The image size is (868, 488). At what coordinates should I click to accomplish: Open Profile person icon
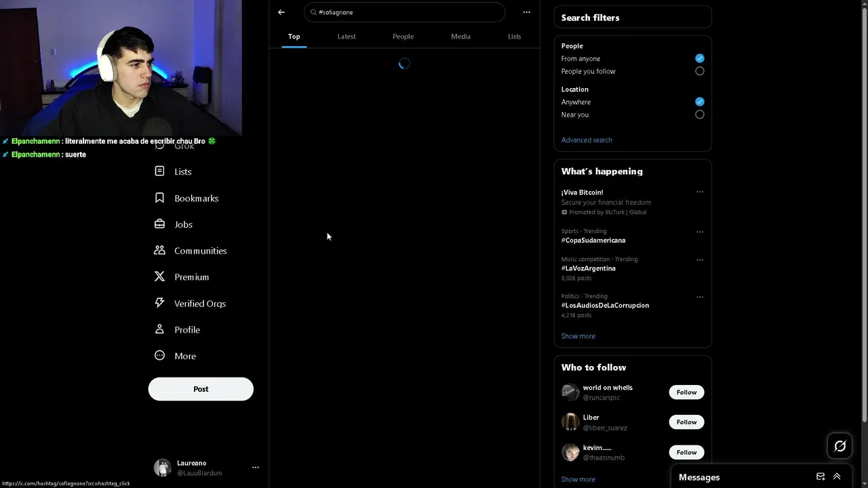pyautogui.click(x=159, y=329)
